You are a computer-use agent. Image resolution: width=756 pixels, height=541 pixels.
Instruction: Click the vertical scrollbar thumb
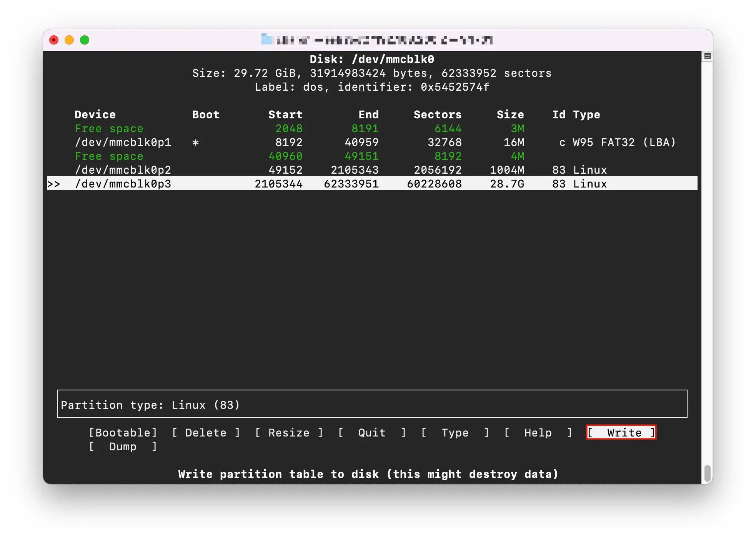coord(707,473)
